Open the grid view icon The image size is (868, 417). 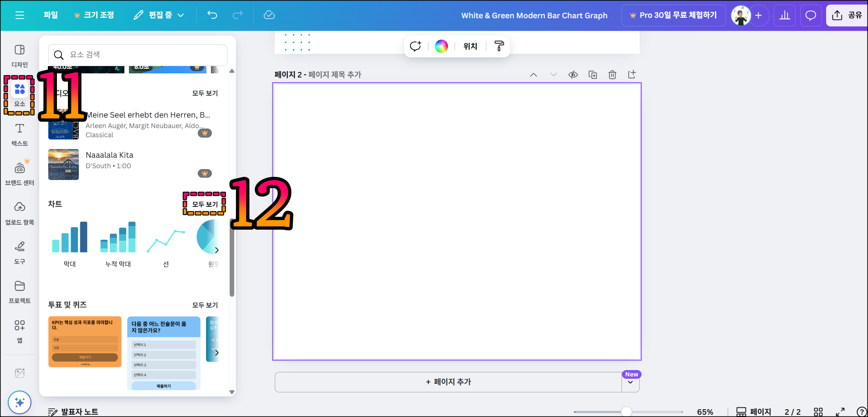pos(818,412)
